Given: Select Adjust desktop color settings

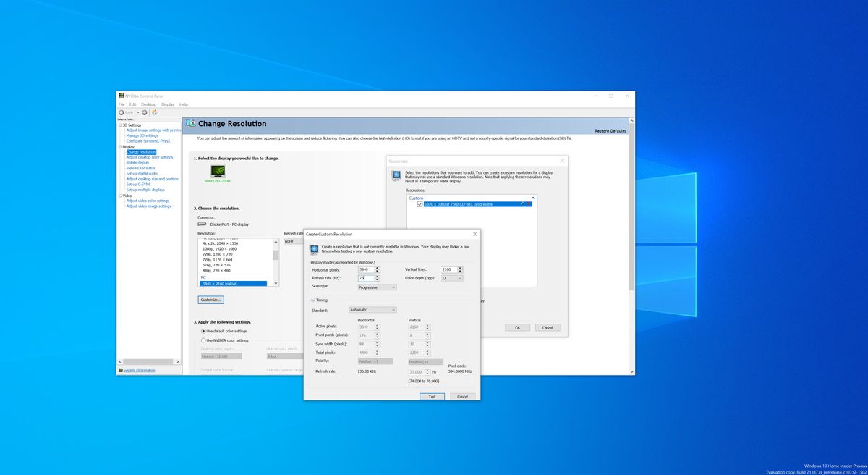Looking at the screenshot, I should pos(150,157).
